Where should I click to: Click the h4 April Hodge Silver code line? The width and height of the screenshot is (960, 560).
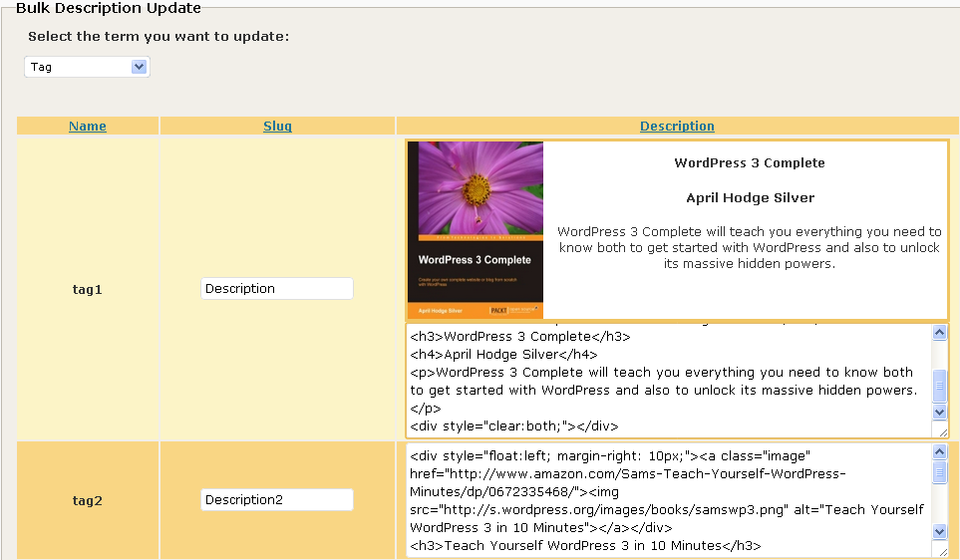pos(503,355)
